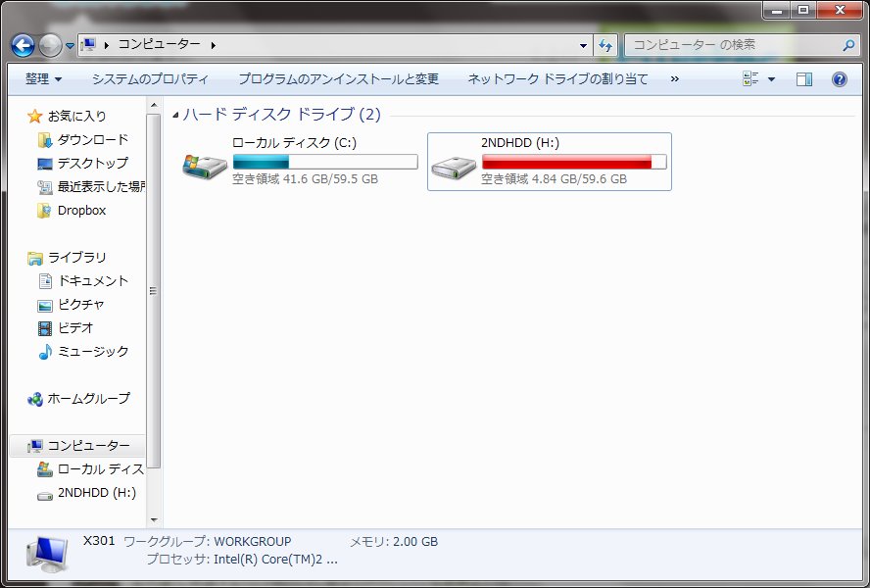Click the コンピューター search box
The width and height of the screenshot is (870, 588).
coord(745,44)
